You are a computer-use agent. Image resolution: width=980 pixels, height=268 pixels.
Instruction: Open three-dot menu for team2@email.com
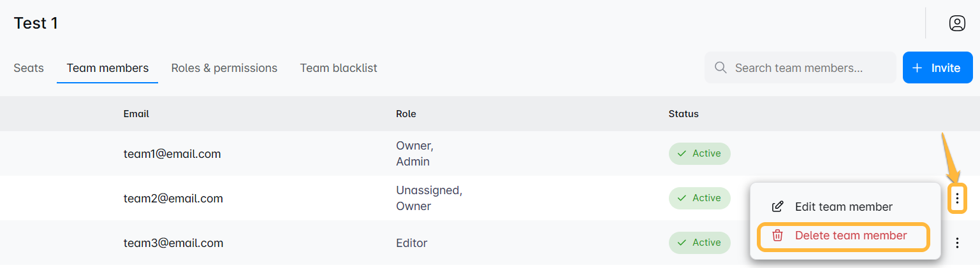(957, 199)
